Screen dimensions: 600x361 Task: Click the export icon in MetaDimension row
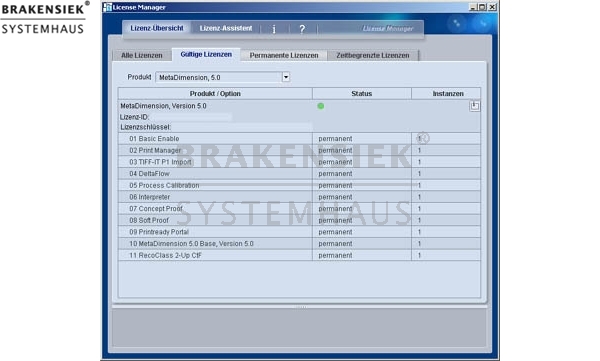point(474,106)
